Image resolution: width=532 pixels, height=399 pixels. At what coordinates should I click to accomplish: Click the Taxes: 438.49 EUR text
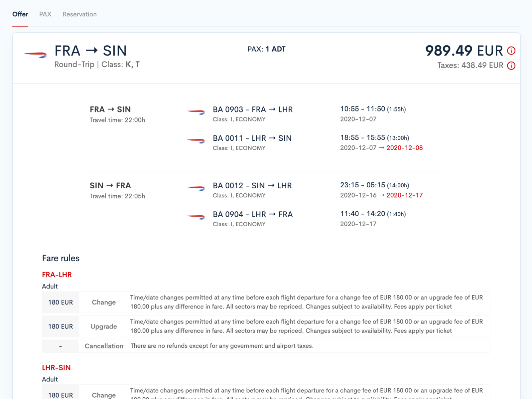click(470, 65)
